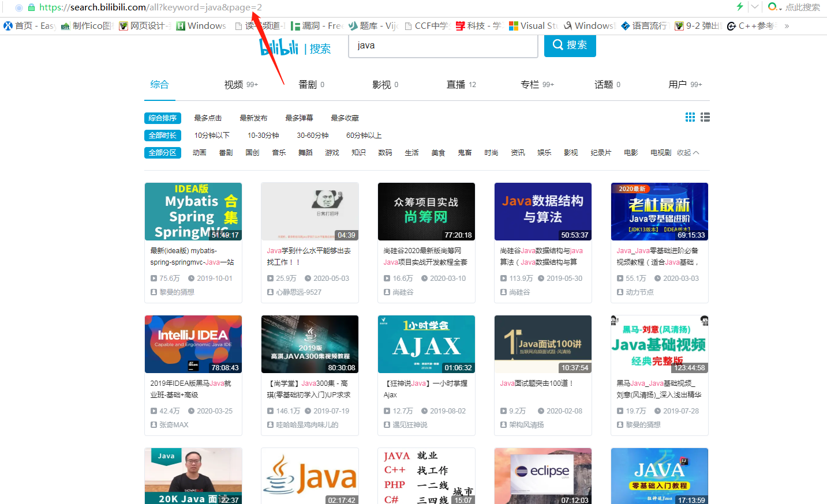Select the 10分钟以下 duration filter
Viewport: 827px width, 504px height.
pos(211,135)
